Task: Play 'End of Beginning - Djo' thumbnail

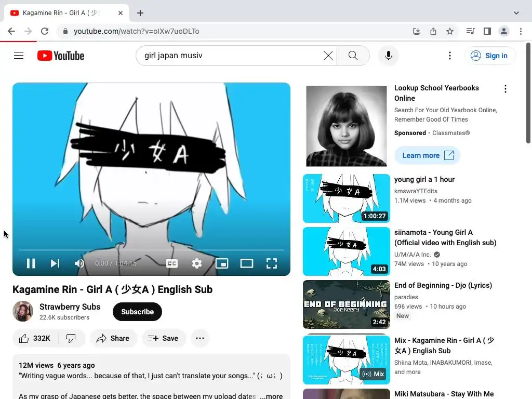Action: (x=347, y=304)
